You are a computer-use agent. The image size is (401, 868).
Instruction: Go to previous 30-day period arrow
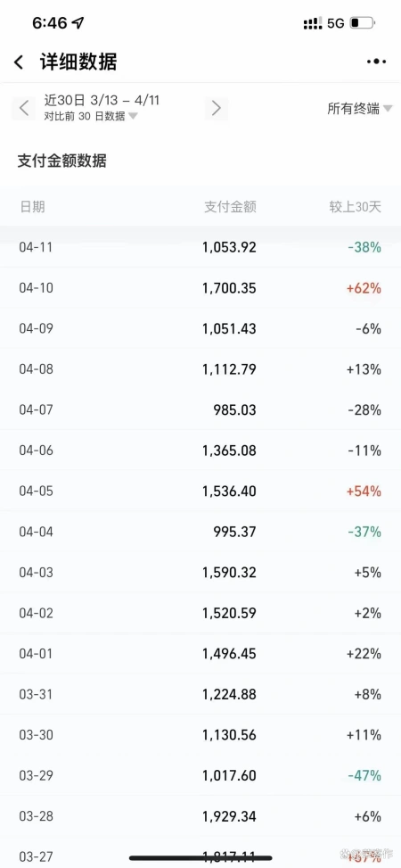(24, 108)
